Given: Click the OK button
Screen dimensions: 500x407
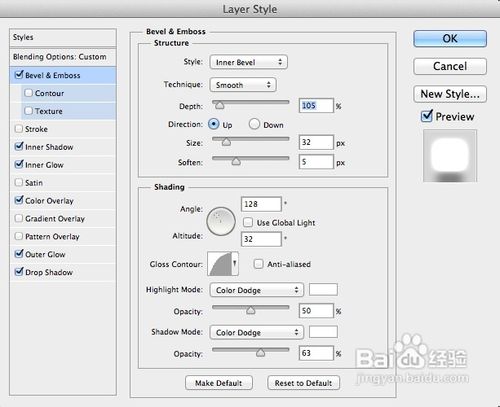Looking at the screenshot, I should tap(450, 39).
